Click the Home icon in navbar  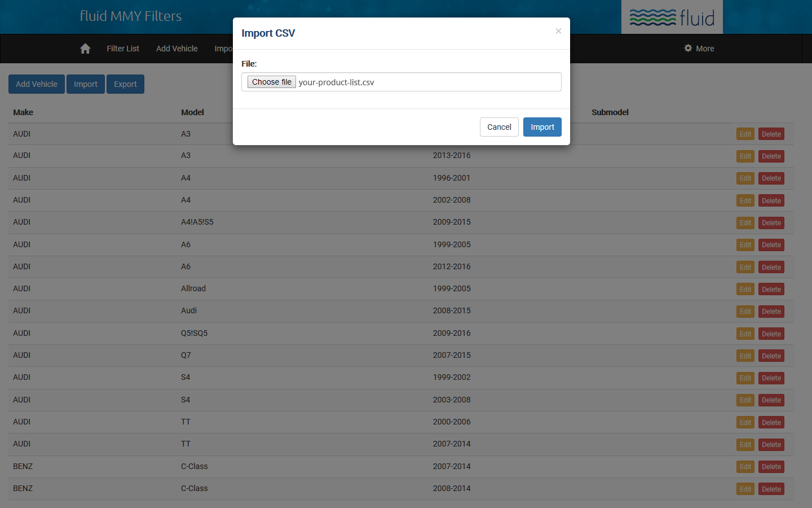click(x=85, y=49)
